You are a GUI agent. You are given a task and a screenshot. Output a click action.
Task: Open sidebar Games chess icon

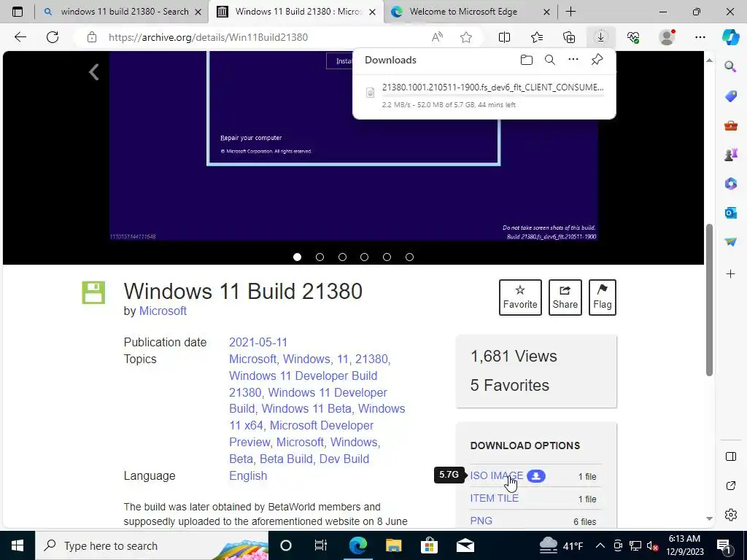pos(730,155)
